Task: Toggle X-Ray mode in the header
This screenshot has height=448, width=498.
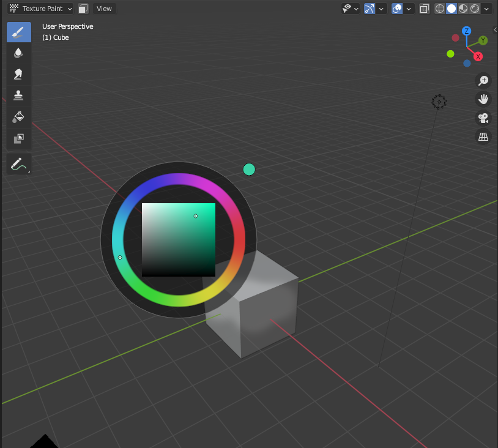Action: 425,8
